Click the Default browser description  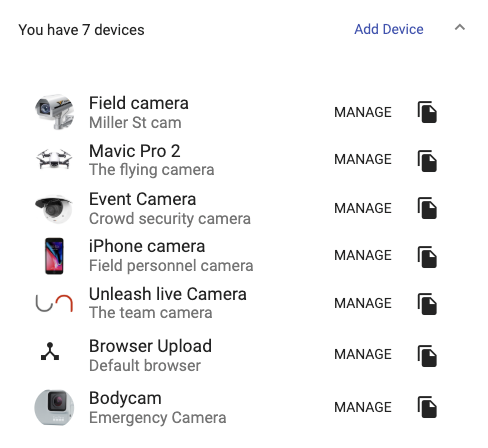click(145, 366)
